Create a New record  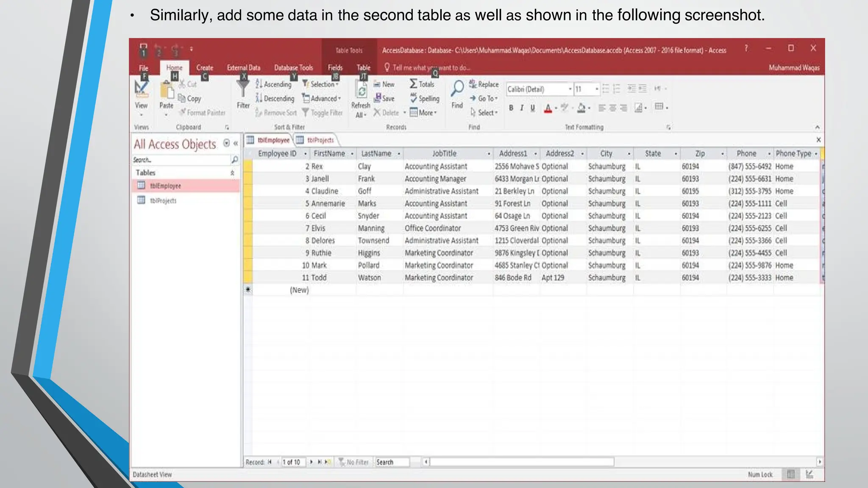pyautogui.click(x=384, y=84)
